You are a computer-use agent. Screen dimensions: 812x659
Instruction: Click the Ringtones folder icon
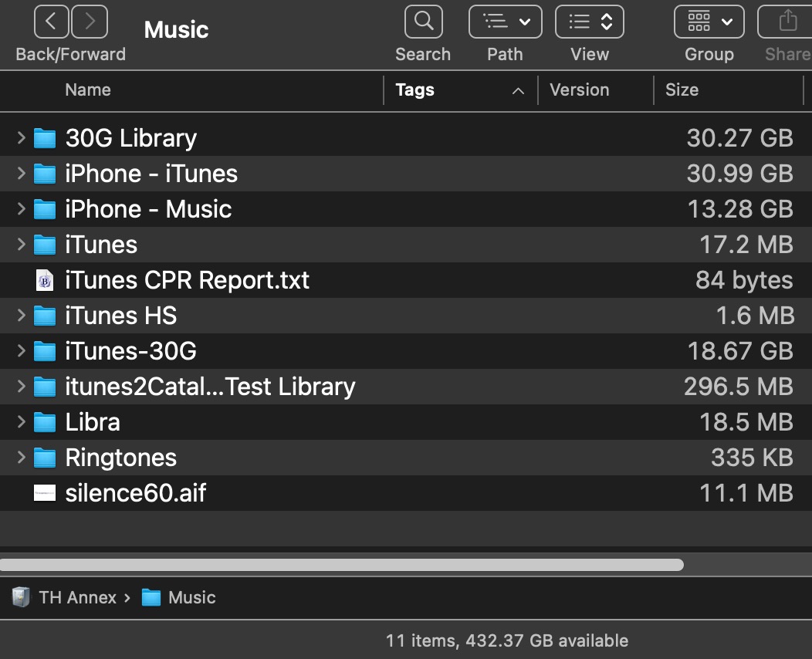(45, 458)
